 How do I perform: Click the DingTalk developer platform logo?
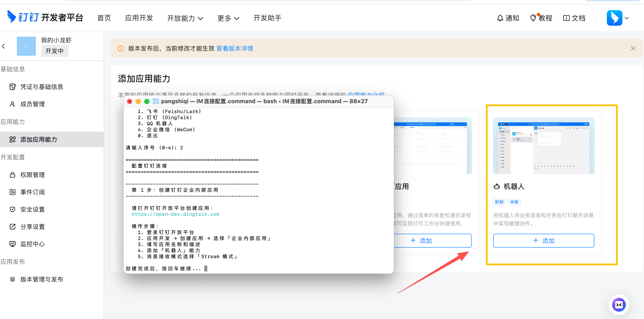pyautogui.click(x=45, y=17)
